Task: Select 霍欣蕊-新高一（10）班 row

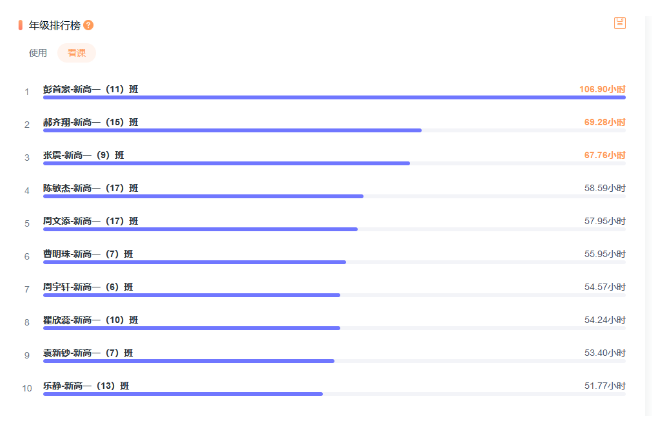Action: pos(91,320)
